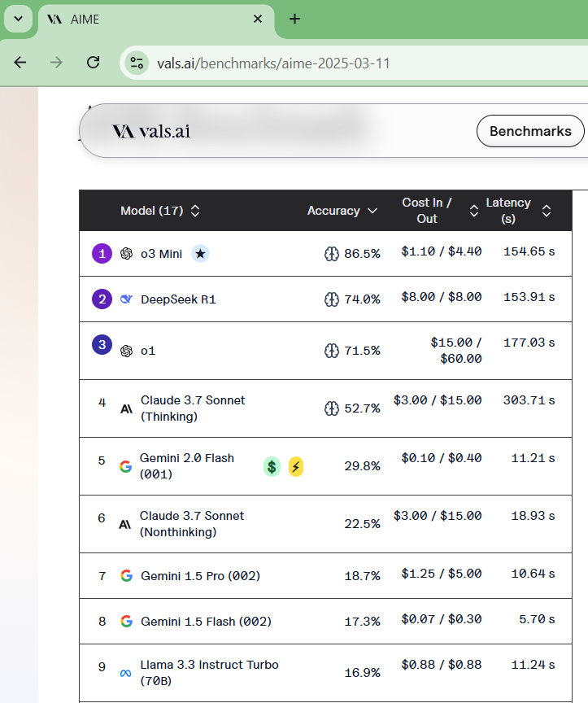Click the OpenAI logo beside o1
Screen dimensions: 588x703
[x=126, y=351]
